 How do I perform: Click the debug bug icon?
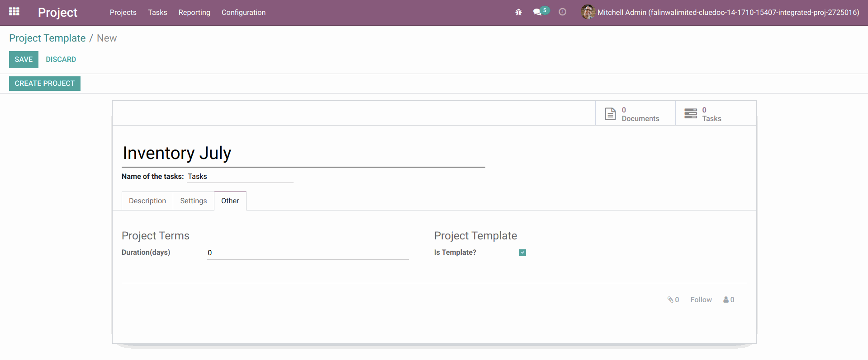pos(518,12)
